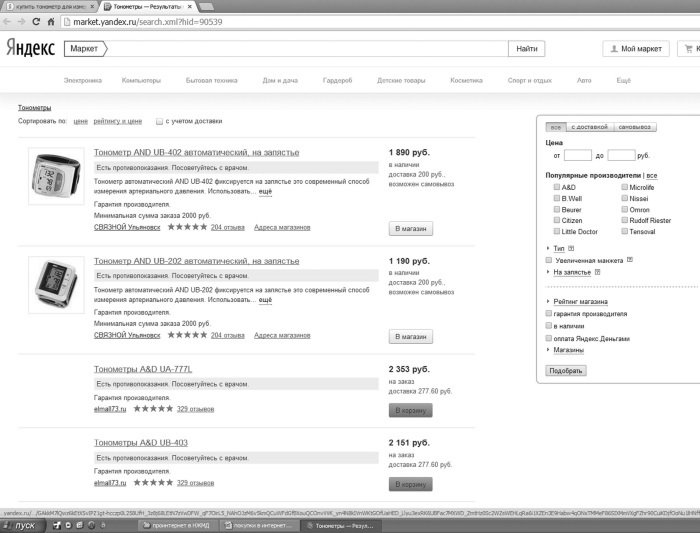Screen dimensions: 700x533
Task: Click the Найти search button
Action: pyautogui.click(x=527, y=49)
